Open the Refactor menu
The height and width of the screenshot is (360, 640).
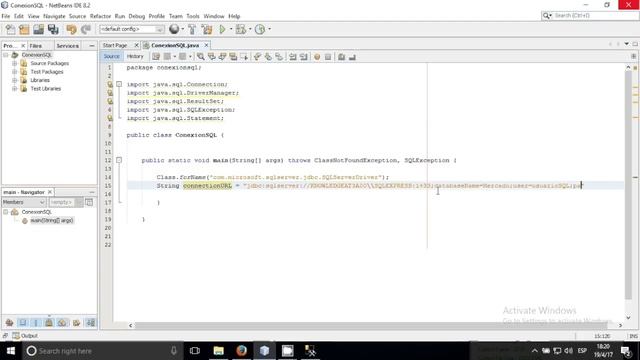coord(100,16)
